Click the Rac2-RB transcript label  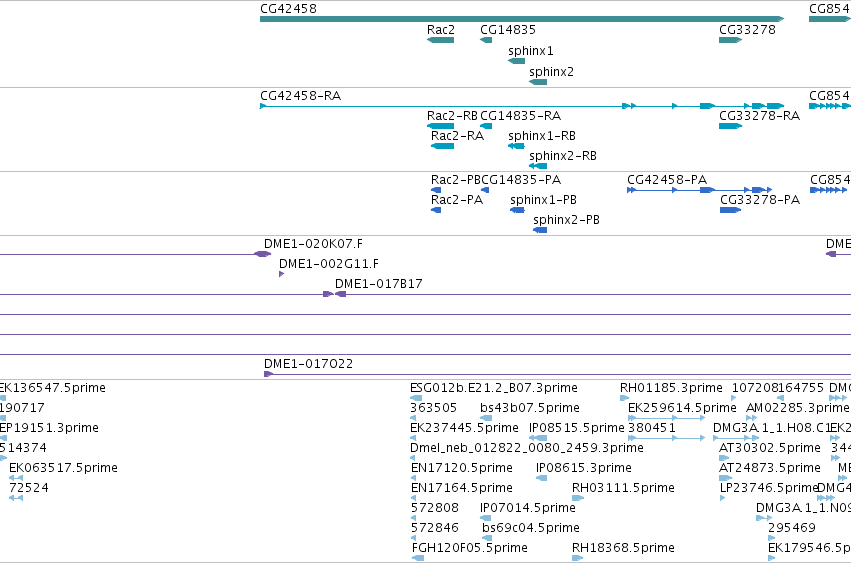click(x=452, y=116)
